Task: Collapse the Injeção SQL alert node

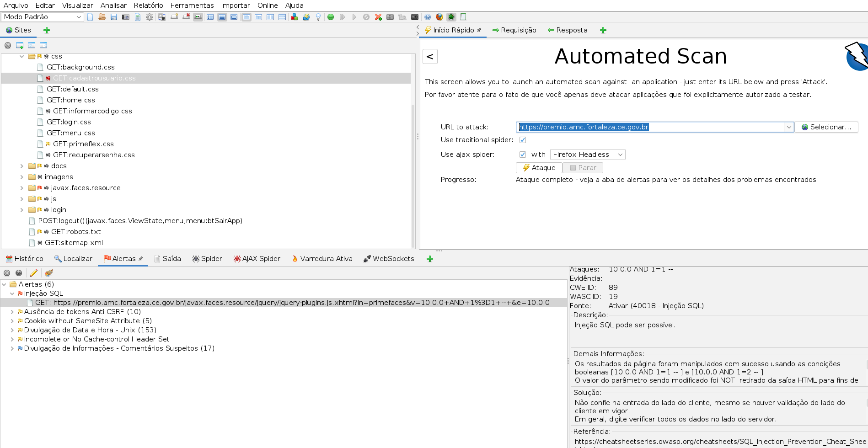Action: (x=12, y=293)
